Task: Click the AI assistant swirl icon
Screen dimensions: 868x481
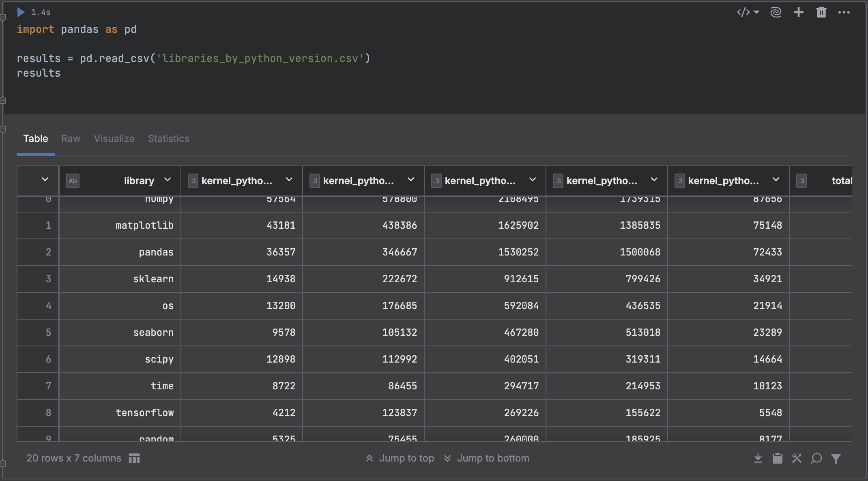Action: click(x=776, y=12)
